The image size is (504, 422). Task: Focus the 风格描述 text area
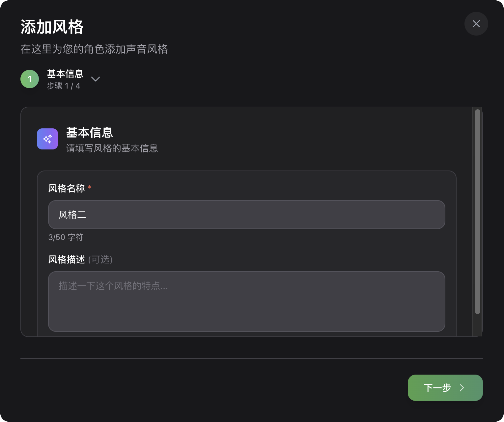tap(246, 301)
